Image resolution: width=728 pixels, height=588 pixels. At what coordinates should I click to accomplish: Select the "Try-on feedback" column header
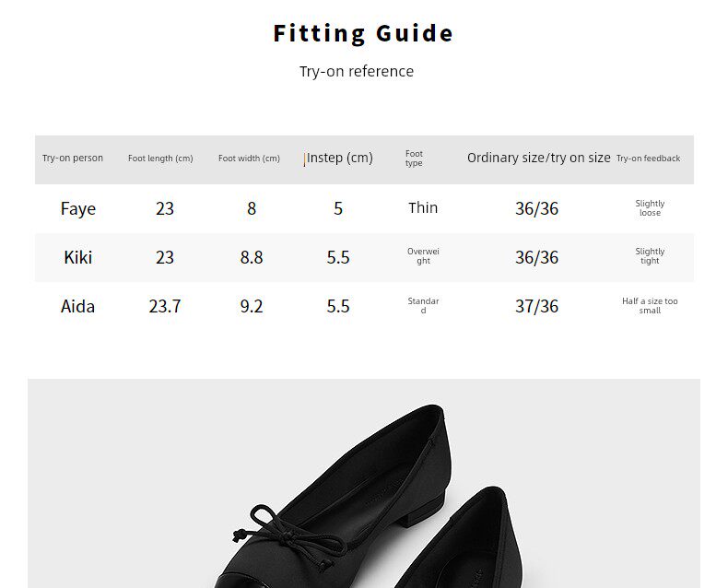click(x=648, y=159)
